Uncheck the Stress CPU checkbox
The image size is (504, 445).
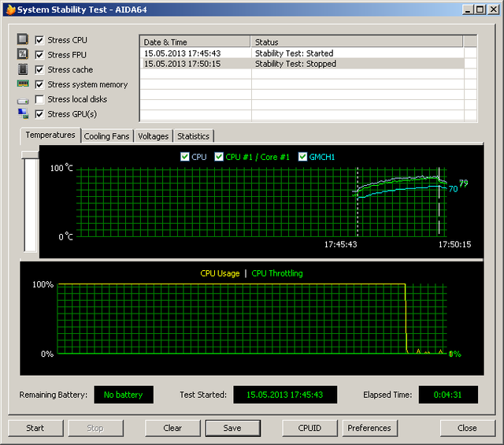pos(39,39)
